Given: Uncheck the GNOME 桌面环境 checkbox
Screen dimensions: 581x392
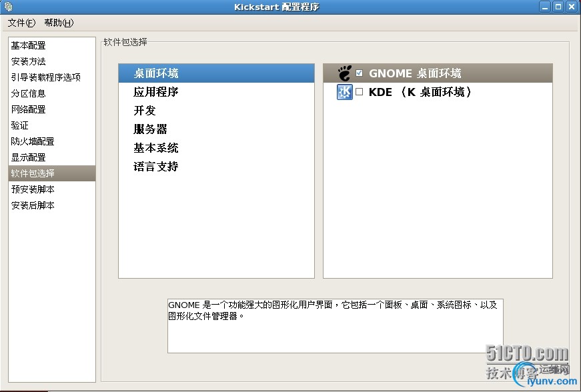Looking at the screenshot, I should pos(359,73).
